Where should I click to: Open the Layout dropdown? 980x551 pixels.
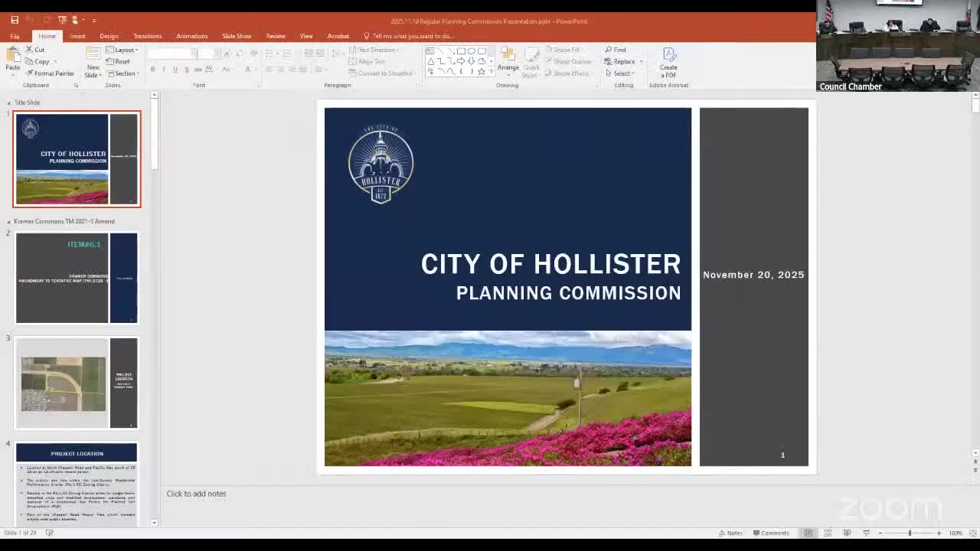[122, 50]
